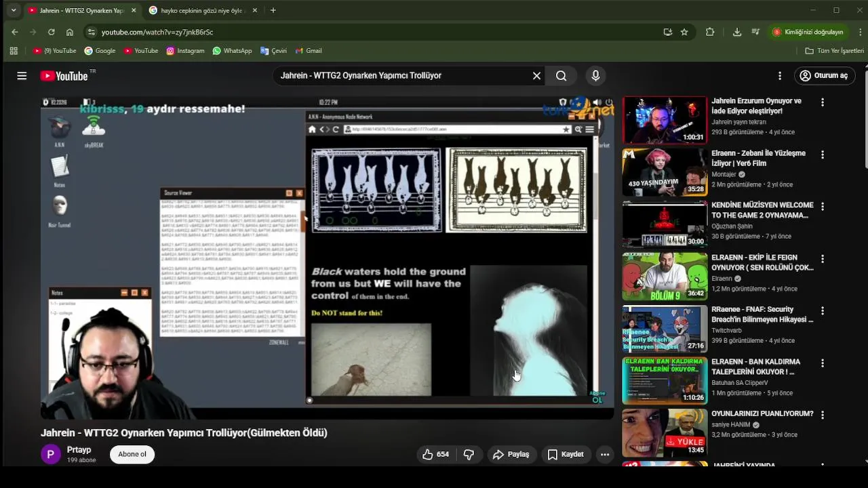Screen dimensions: 868x488
Task: Open the browser home page
Action: [69, 32]
